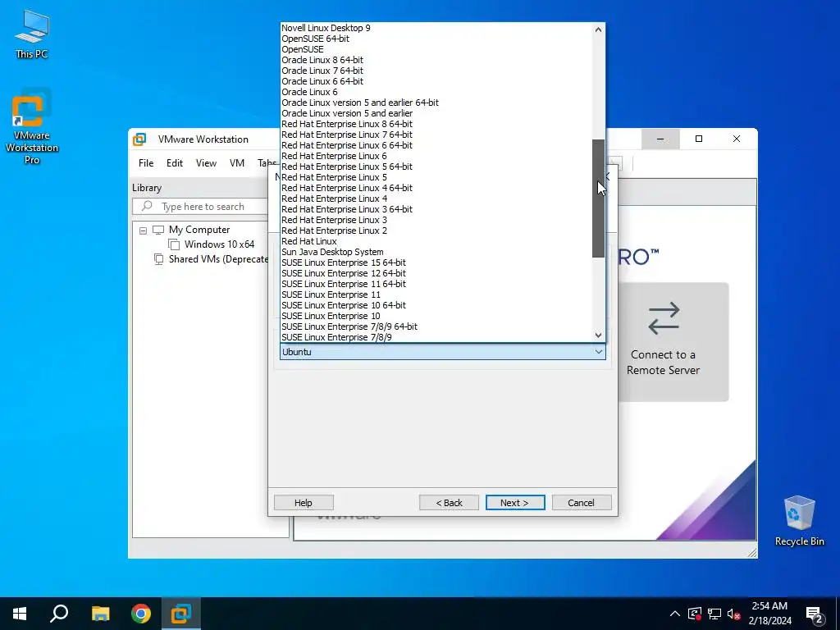Open the notification center icon
The height and width of the screenshot is (630, 840).
pos(815,614)
